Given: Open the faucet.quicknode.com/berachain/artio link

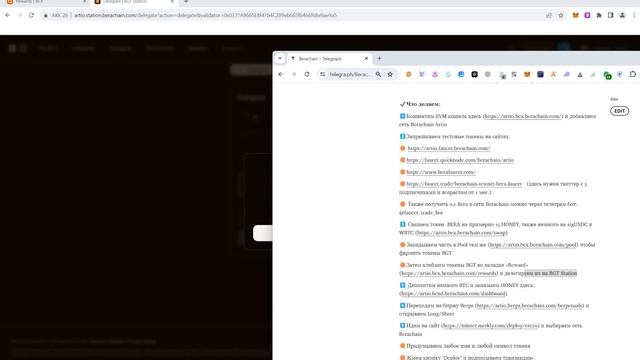Looking at the screenshot, I should pyautogui.click(x=460, y=160).
